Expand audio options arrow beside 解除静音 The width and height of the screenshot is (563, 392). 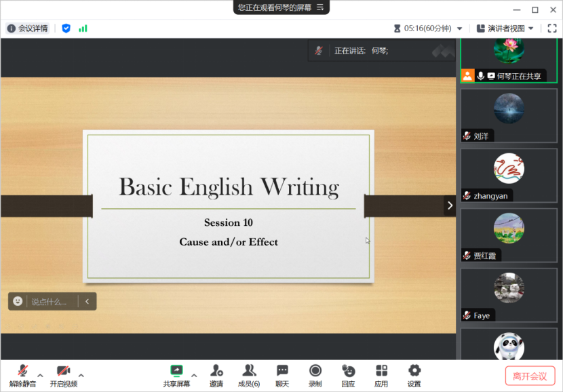[x=40, y=375]
